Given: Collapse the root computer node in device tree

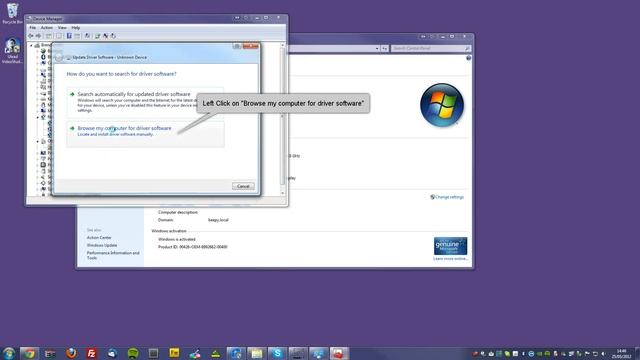Looking at the screenshot, I should point(31,45).
